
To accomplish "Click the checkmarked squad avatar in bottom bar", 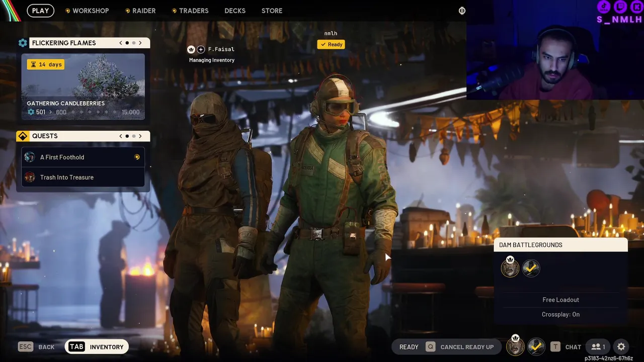I will click(x=536, y=346).
